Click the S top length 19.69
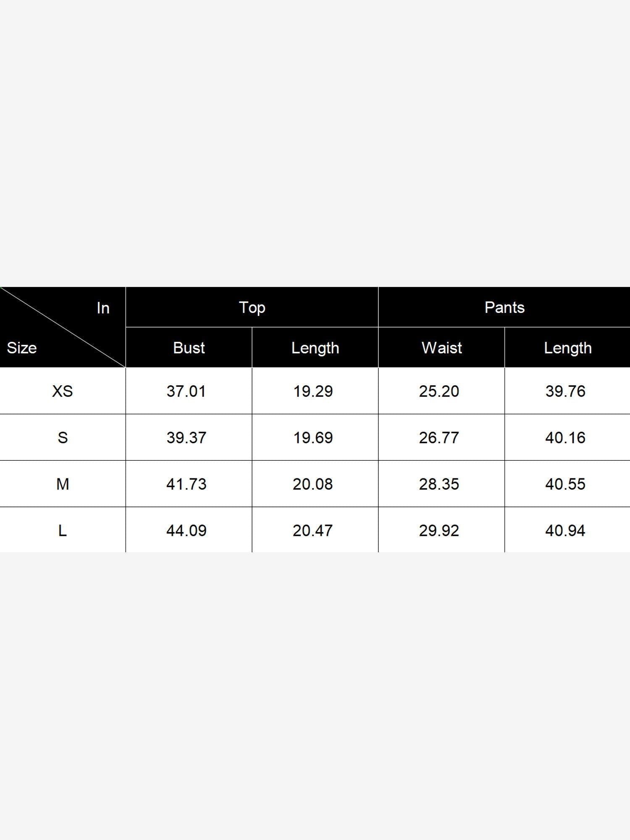630x840 pixels. click(x=312, y=438)
